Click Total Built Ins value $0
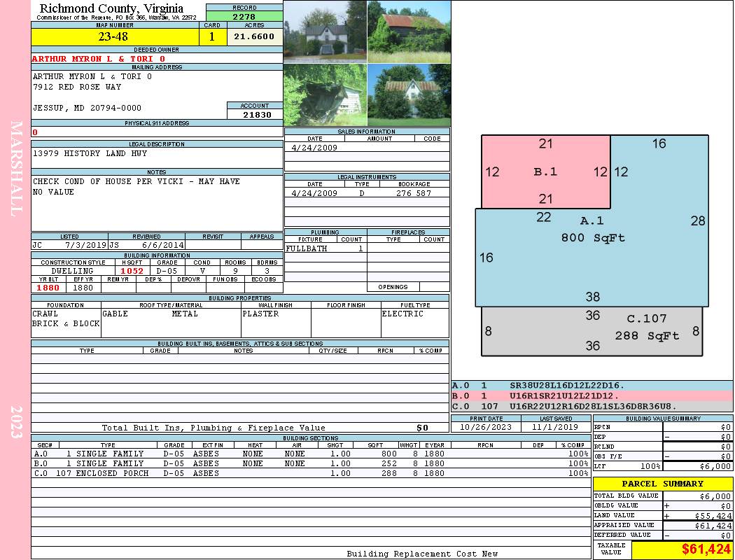This screenshot has width=735, height=560. (x=422, y=428)
